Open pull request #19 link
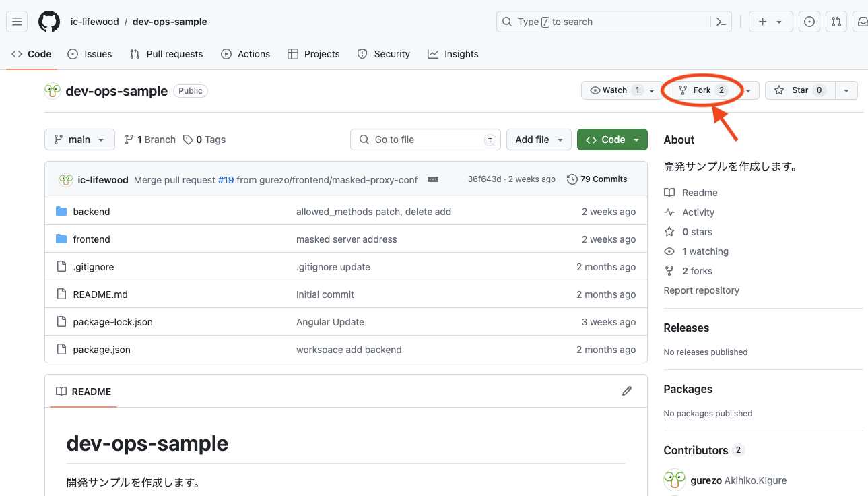 click(x=226, y=180)
